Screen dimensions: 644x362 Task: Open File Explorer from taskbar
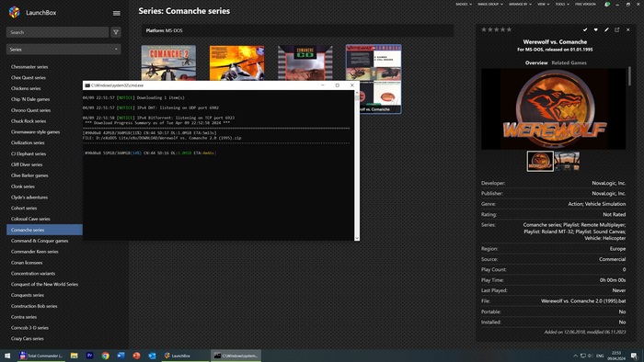pyautogui.click(x=74, y=356)
